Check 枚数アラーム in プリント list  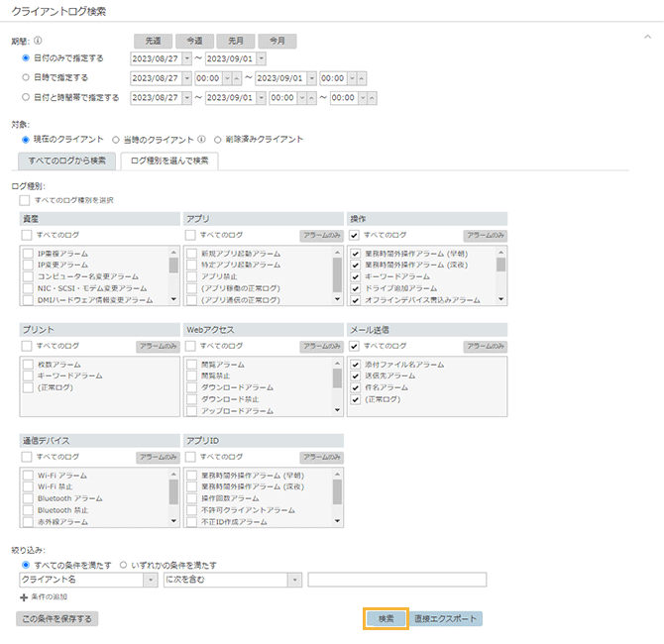(29, 365)
